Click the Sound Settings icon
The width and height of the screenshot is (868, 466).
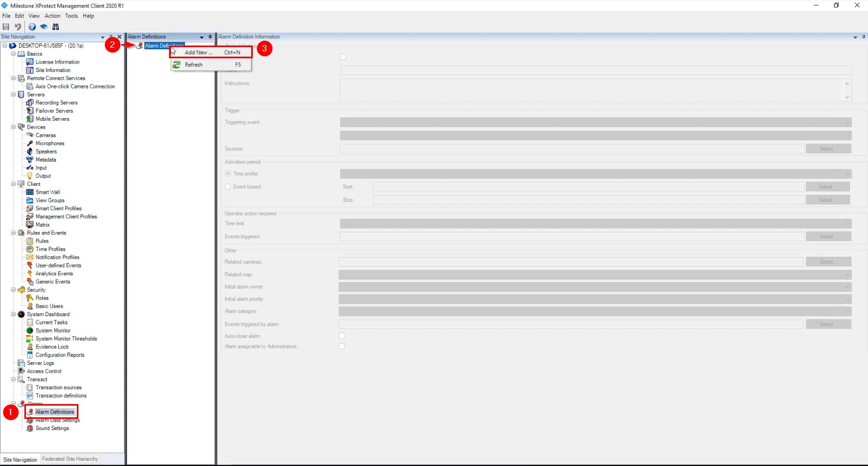30,428
